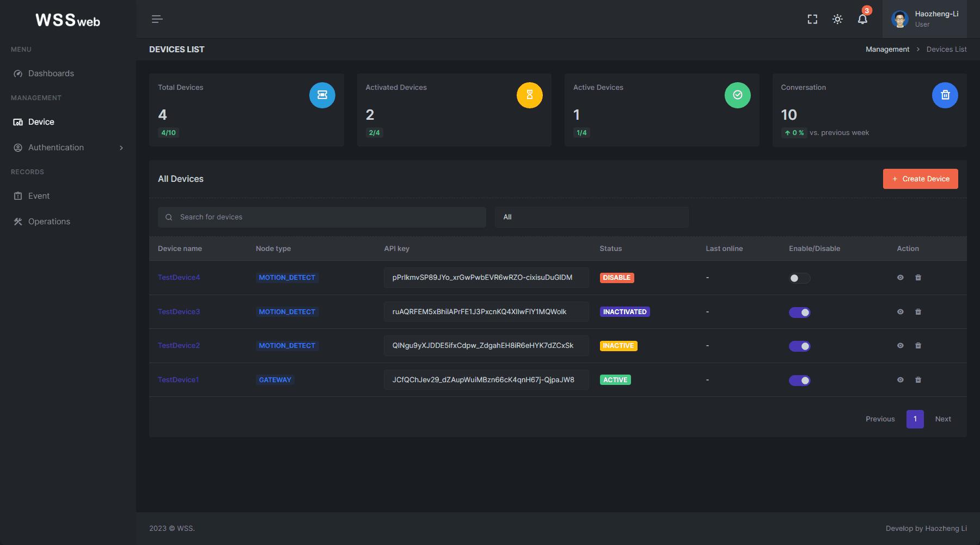Expand the Authentication submenu chevron
This screenshot has width=980, height=545.
click(x=121, y=148)
